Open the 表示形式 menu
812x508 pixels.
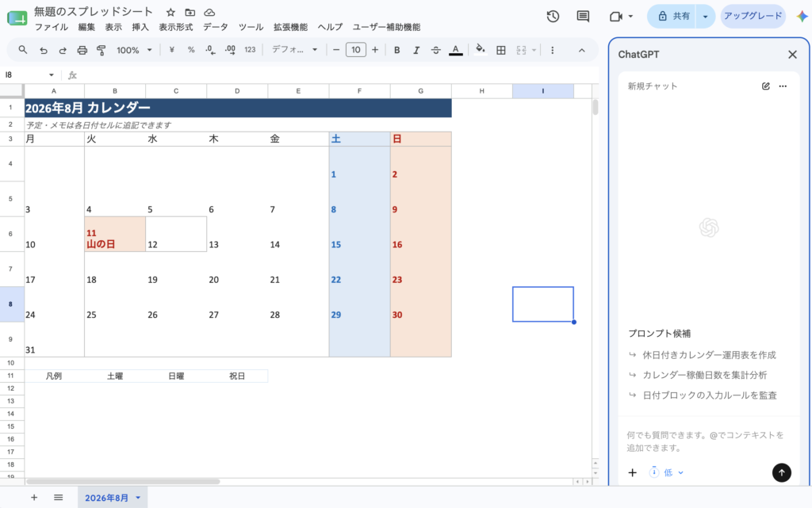pyautogui.click(x=176, y=27)
